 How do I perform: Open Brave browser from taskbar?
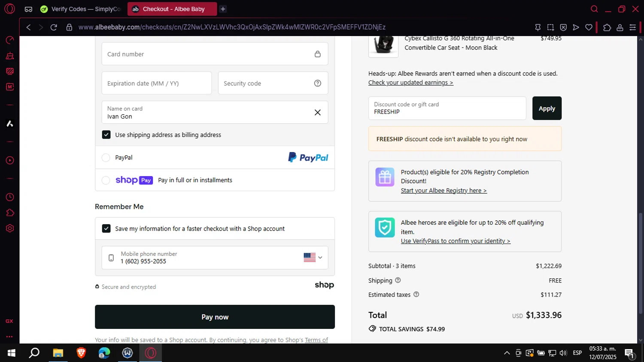tap(81, 353)
